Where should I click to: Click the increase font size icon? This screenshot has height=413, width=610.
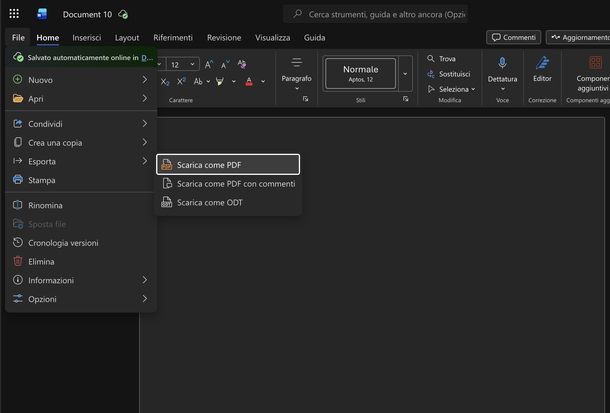point(209,65)
